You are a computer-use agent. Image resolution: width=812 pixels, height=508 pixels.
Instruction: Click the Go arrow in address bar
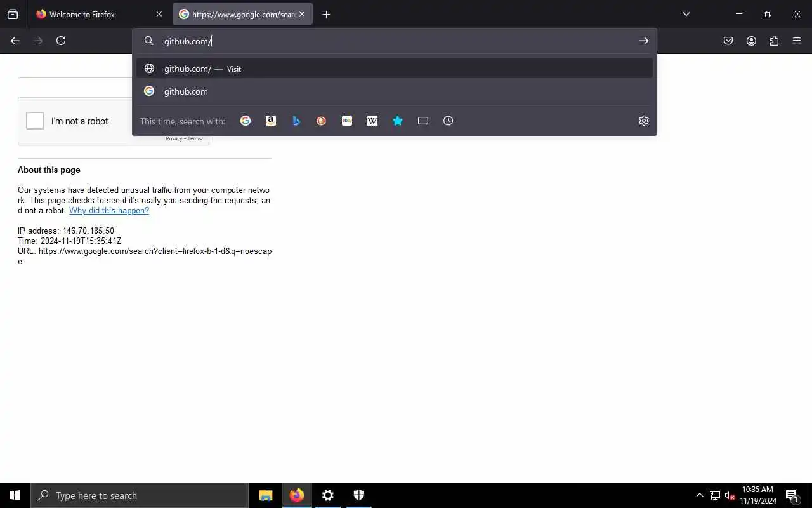click(x=643, y=41)
